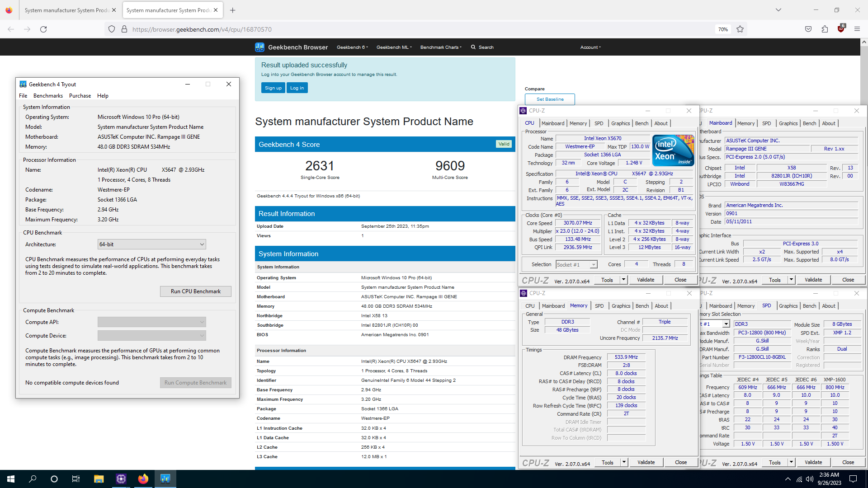The width and height of the screenshot is (868, 488).
Task: Click Validate in CPU-Z Mainboard window
Action: 813,280
